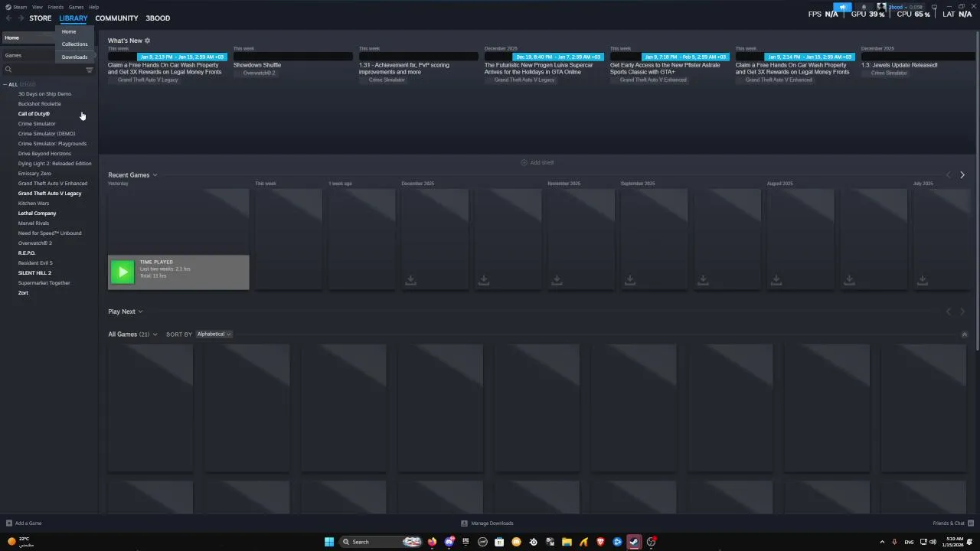Open the Showdown Shuffle news item
The image size is (980, 551).
pyautogui.click(x=257, y=65)
